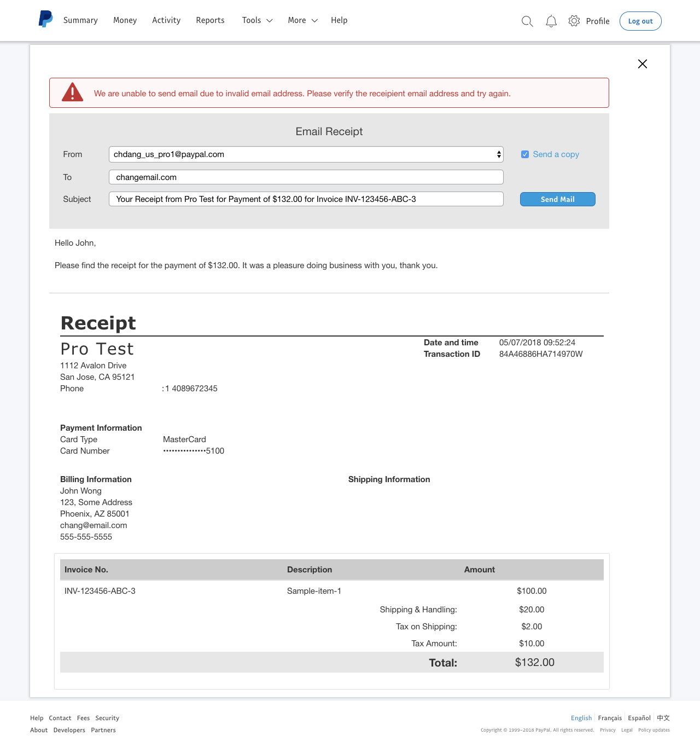Open settings with the gear icon
Image resolution: width=700 pixels, height=753 pixels.
[574, 21]
